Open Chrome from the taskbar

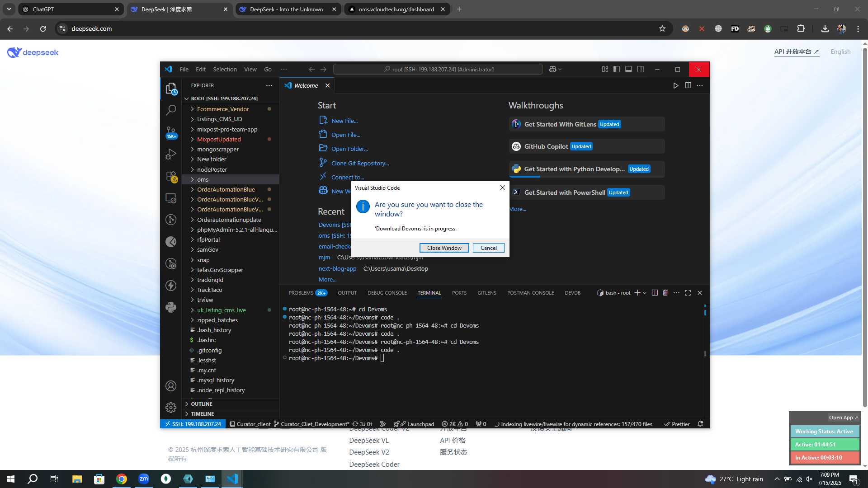122,479
